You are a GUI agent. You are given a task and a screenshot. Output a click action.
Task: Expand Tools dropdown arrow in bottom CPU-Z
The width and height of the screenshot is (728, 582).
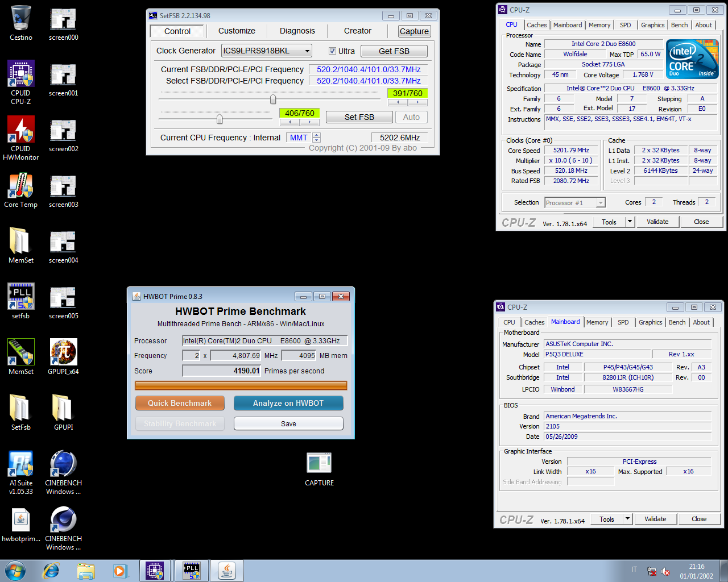click(x=627, y=519)
